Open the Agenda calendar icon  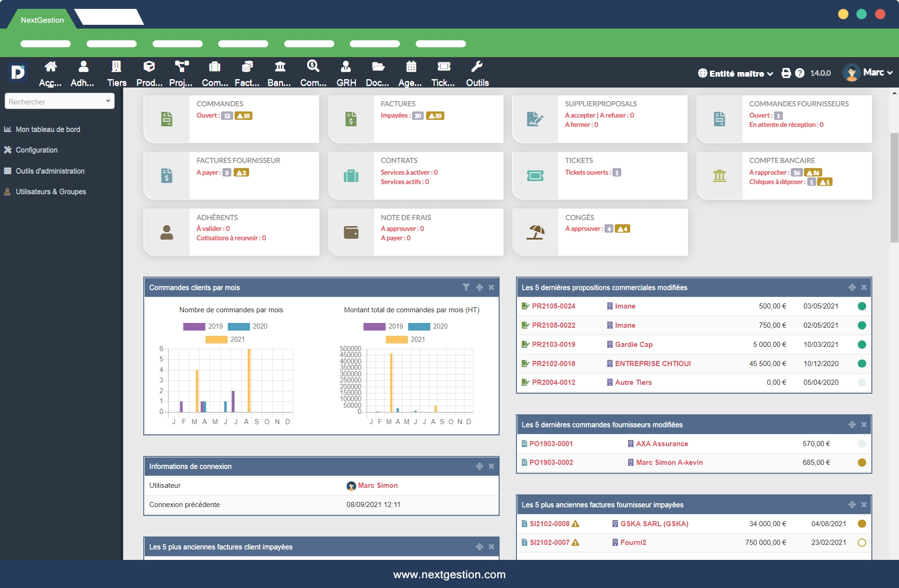(x=411, y=67)
